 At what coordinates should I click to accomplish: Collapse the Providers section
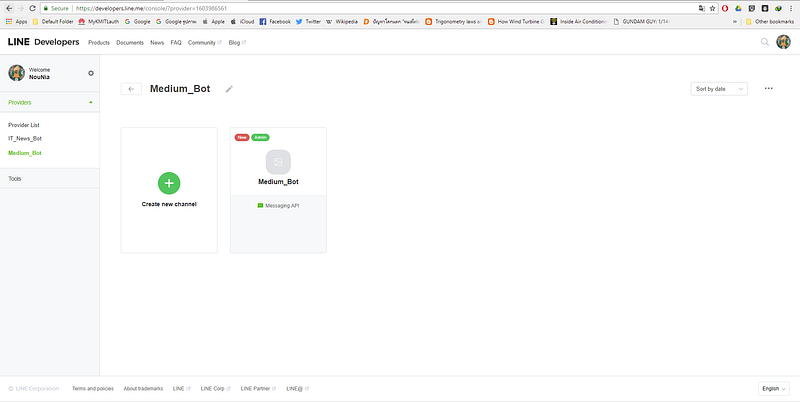click(x=50, y=103)
